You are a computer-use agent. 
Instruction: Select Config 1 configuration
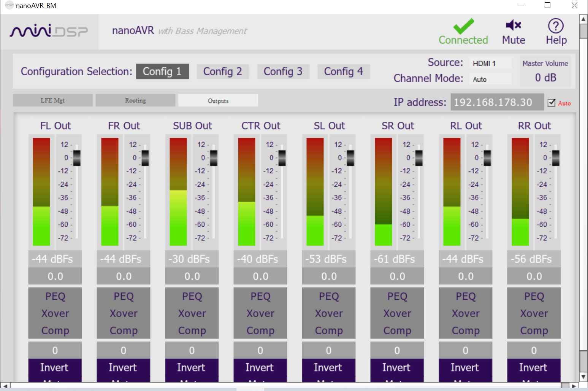(x=162, y=72)
